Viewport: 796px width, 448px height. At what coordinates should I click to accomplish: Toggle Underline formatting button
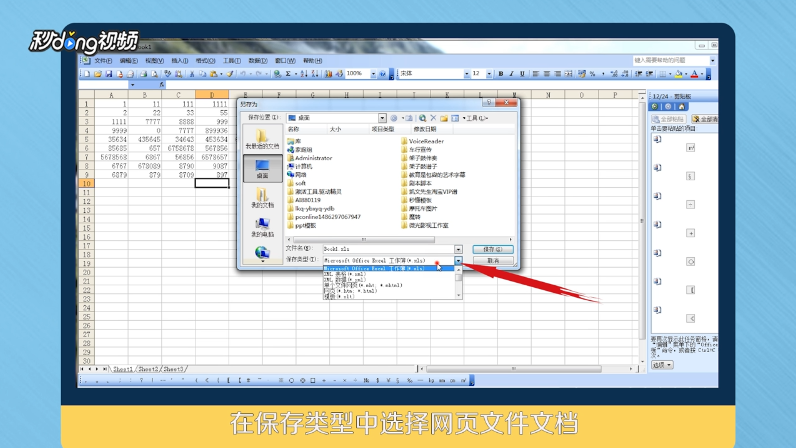pyautogui.click(x=522, y=74)
